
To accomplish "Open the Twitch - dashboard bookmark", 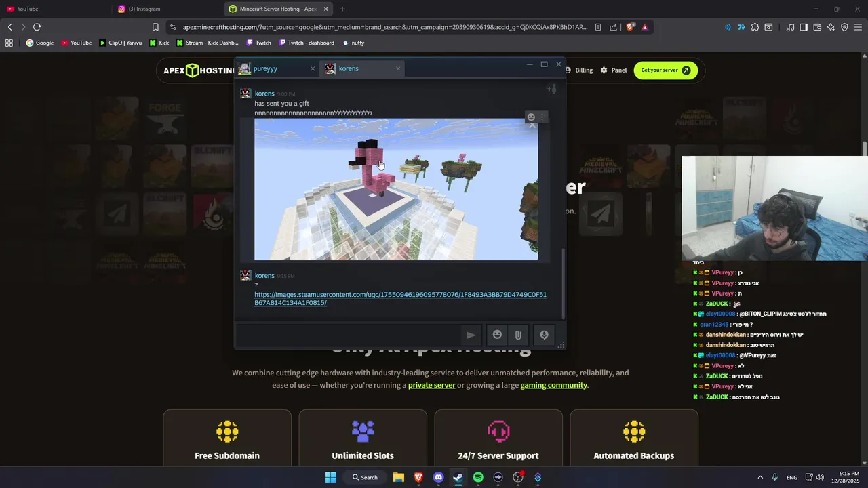I will 306,43.
